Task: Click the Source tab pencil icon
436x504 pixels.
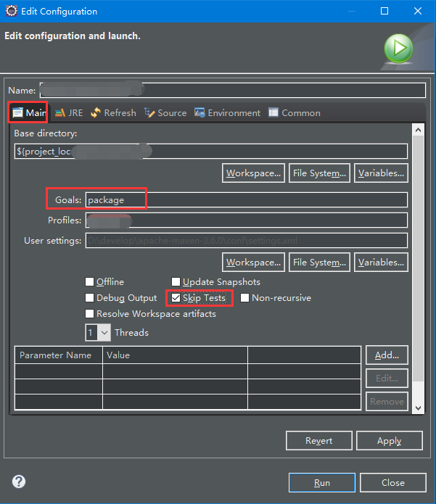Action: coord(149,112)
